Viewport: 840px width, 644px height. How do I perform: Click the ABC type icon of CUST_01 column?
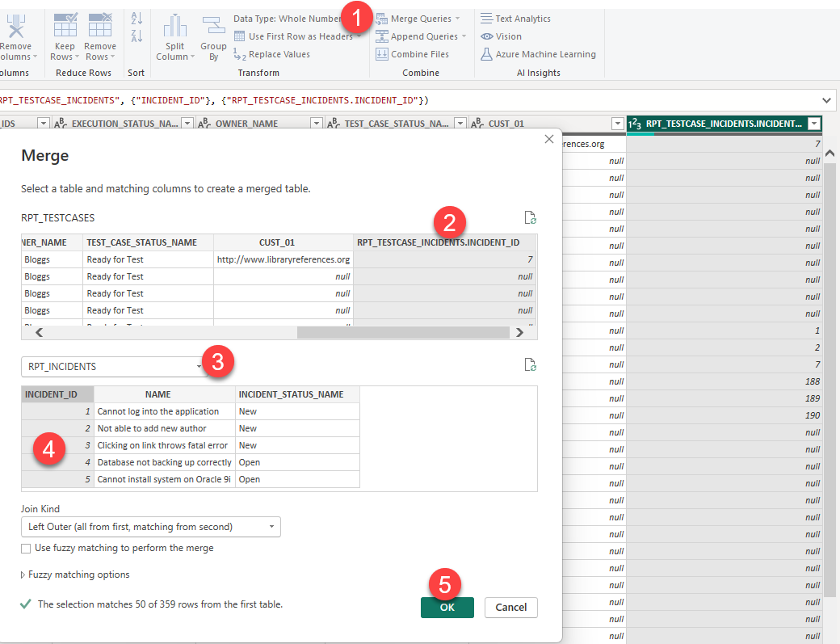477,124
